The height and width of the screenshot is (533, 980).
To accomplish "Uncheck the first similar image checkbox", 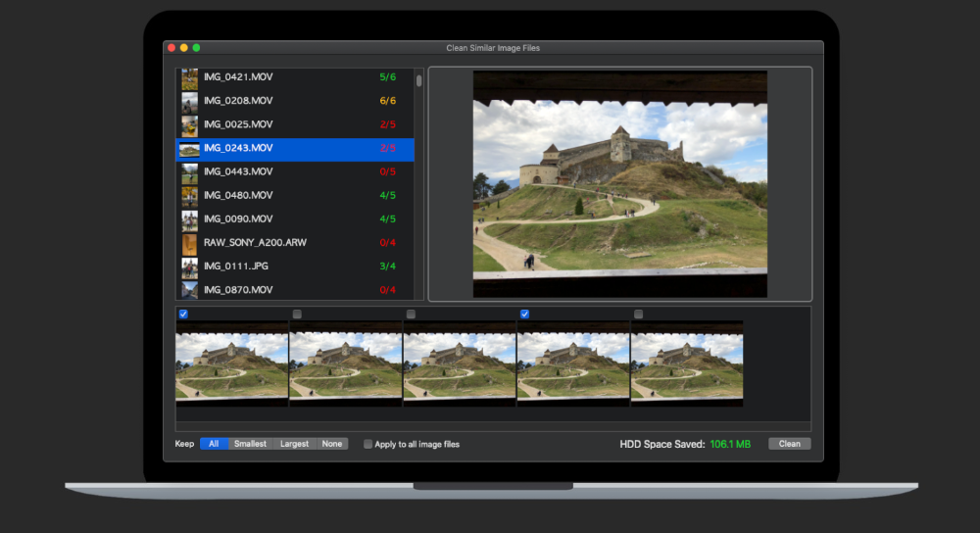I will click(183, 315).
